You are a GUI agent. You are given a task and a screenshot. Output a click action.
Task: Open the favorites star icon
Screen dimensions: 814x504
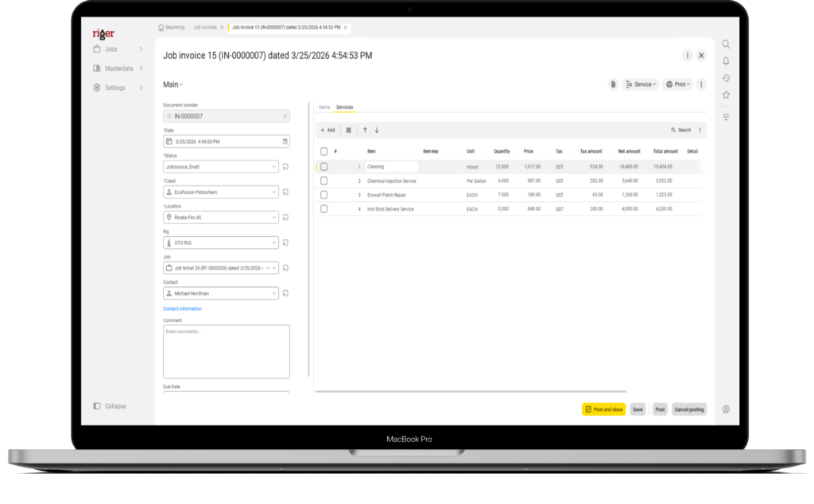click(x=726, y=95)
